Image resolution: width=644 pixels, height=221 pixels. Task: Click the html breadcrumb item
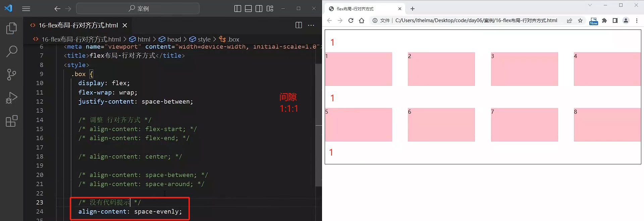click(144, 39)
